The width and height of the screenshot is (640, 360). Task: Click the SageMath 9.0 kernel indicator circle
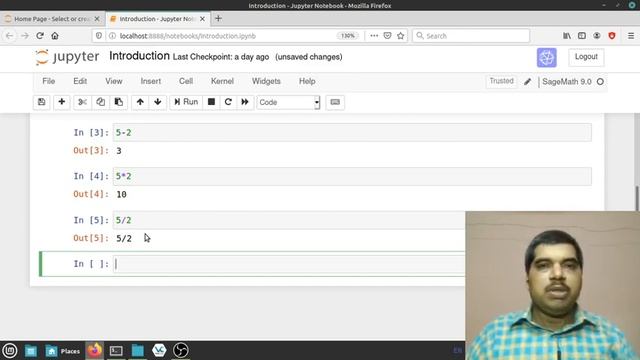pyautogui.click(x=600, y=82)
